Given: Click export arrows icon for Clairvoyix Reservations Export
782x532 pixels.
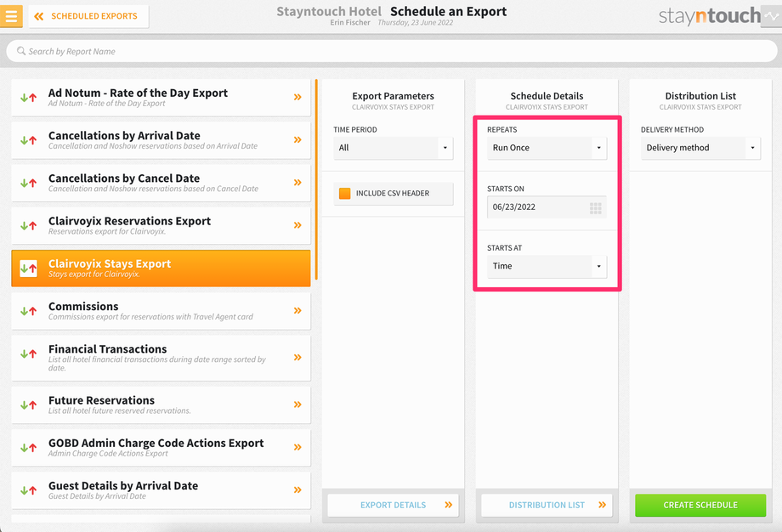Looking at the screenshot, I should click(x=28, y=225).
